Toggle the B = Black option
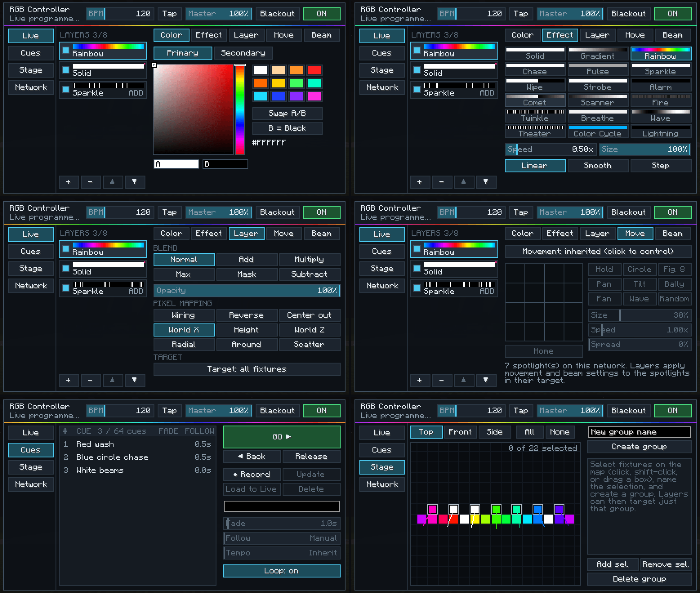Image resolution: width=700 pixels, height=593 pixels. (x=287, y=128)
